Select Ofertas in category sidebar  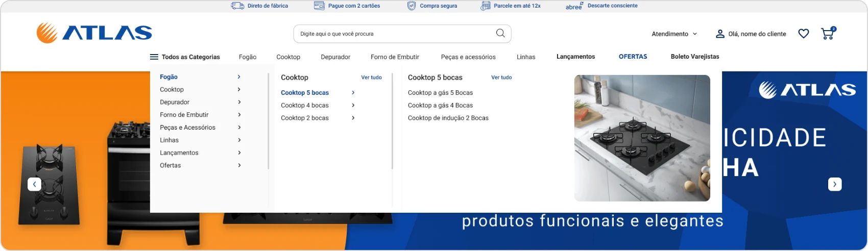pyautogui.click(x=170, y=165)
